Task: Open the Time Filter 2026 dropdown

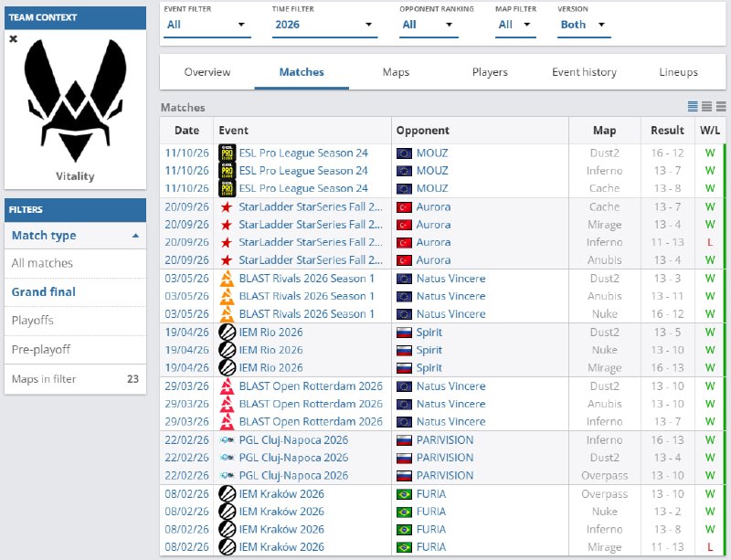Action: pos(324,25)
